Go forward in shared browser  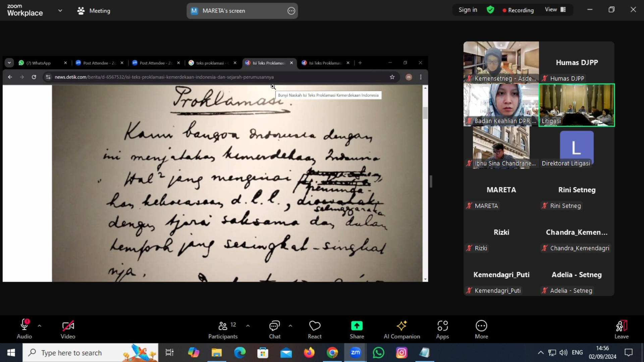coord(22,77)
